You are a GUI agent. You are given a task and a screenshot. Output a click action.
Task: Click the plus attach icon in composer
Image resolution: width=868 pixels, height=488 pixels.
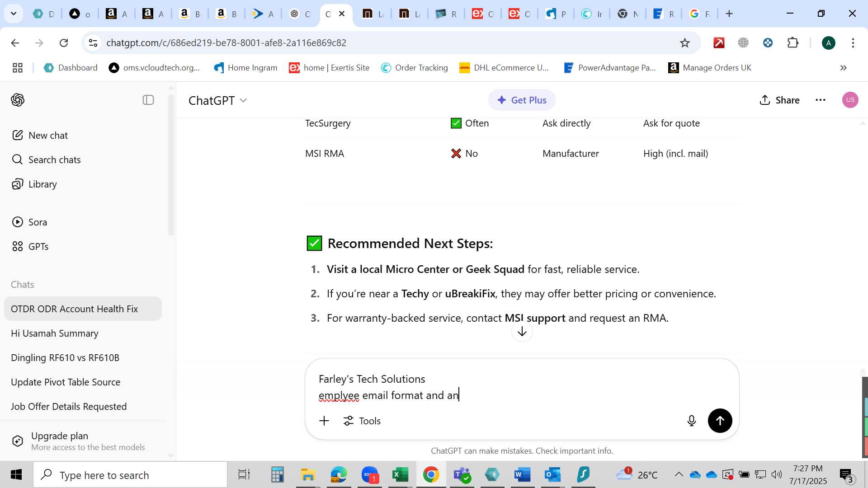click(x=324, y=421)
